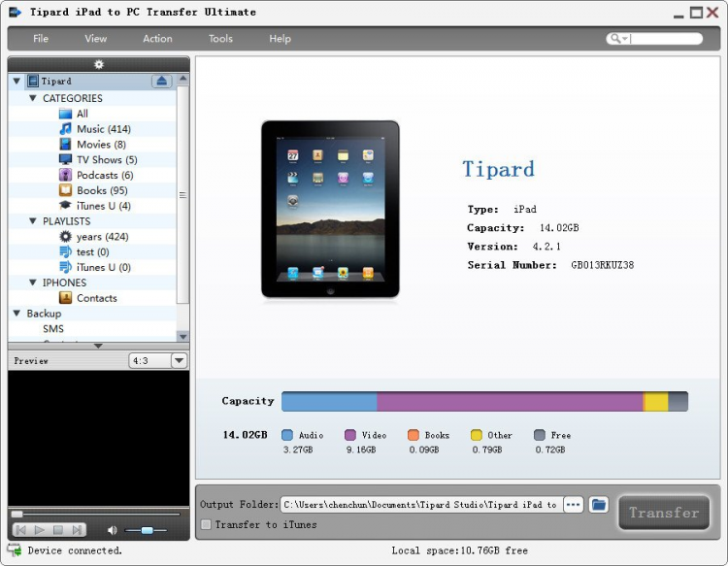Click the Other color swatch in legend
Screen dimensions: 728x566
pyautogui.click(x=477, y=435)
